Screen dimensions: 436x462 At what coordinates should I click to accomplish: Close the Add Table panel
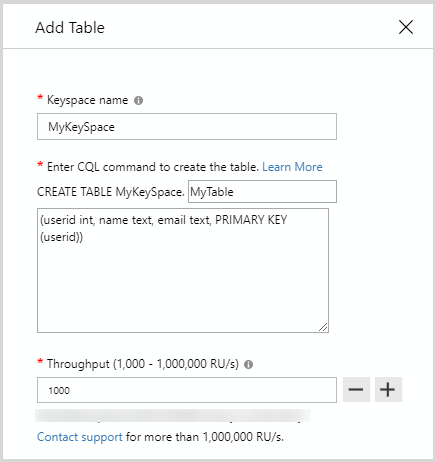coord(406,27)
